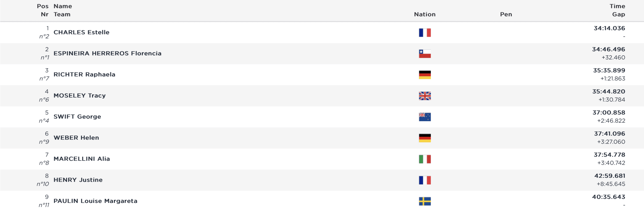The width and height of the screenshot is (644, 218).
Task: Click the winning time 34:14.036
Action: (x=609, y=28)
